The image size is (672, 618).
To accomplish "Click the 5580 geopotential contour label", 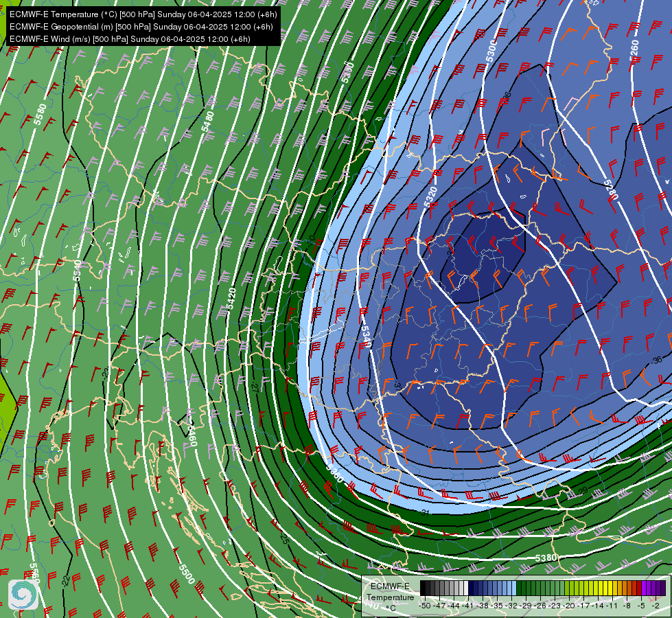I will pyautogui.click(x=40, y=115).
